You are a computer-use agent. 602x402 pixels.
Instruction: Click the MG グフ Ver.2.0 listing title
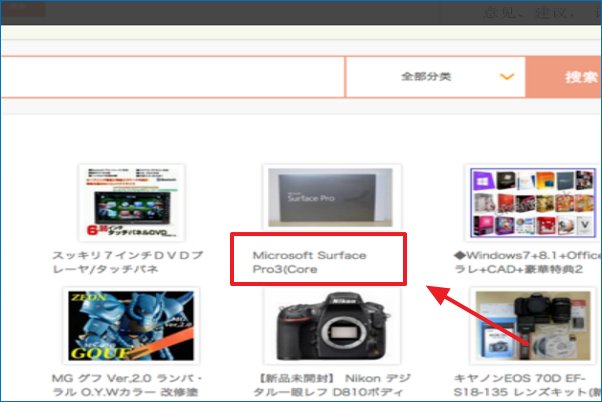127,387
